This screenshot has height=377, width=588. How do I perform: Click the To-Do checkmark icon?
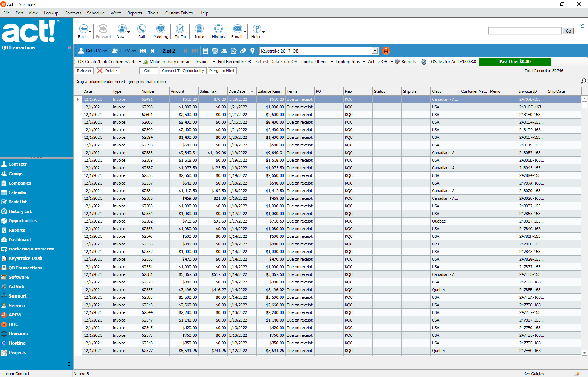click(180, 29)
